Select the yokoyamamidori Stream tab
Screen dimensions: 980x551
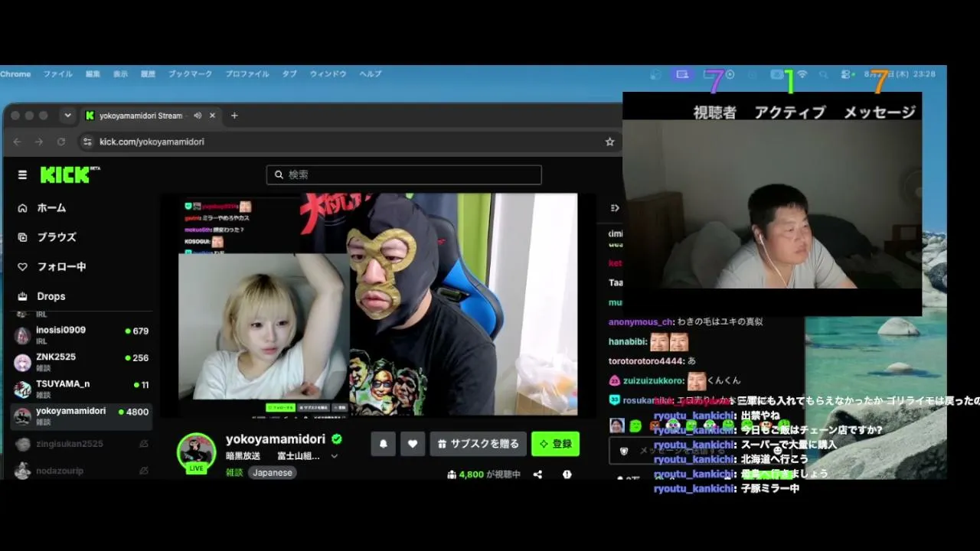[150, 116]
